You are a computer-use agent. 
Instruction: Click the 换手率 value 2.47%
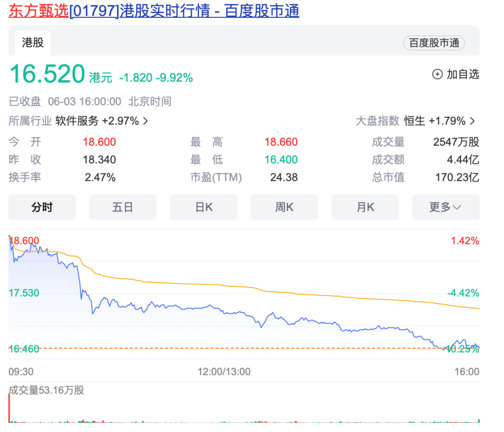click(x=100, y=177)
